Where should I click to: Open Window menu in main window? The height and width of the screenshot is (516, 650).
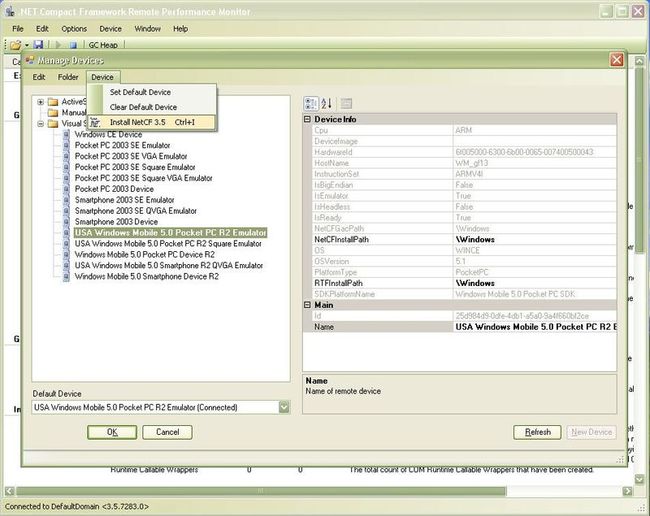[x=147, y=29]
